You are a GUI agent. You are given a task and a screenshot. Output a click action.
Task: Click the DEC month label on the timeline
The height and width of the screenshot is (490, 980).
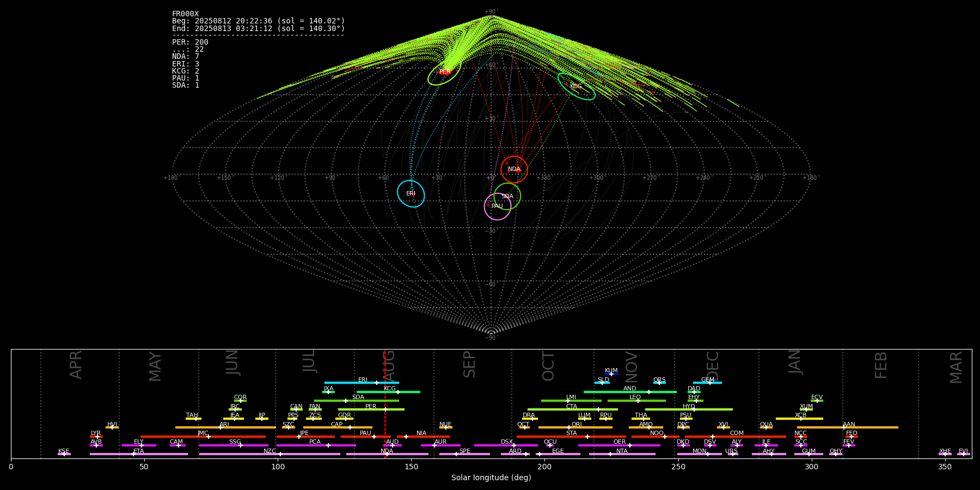tap(713, 366)
